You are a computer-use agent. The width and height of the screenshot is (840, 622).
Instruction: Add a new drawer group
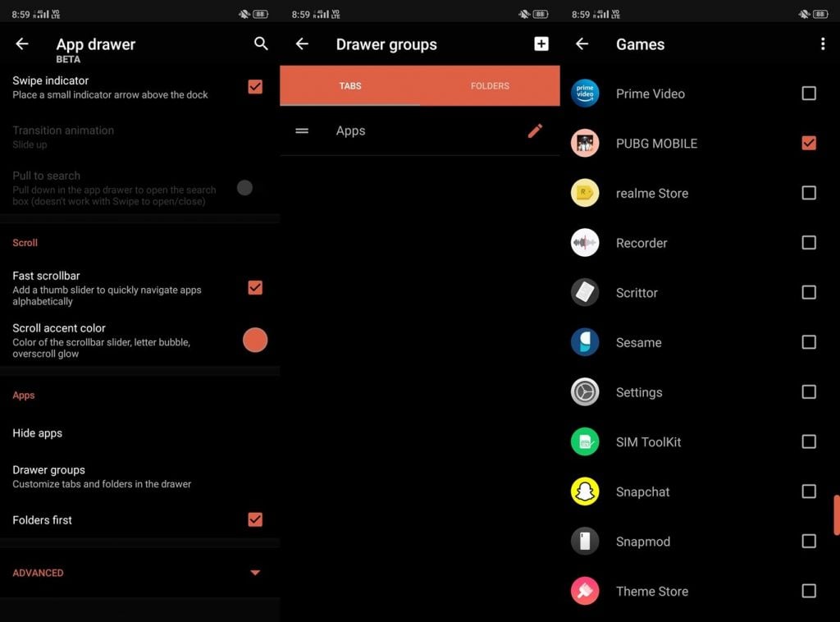pos(541,44)
